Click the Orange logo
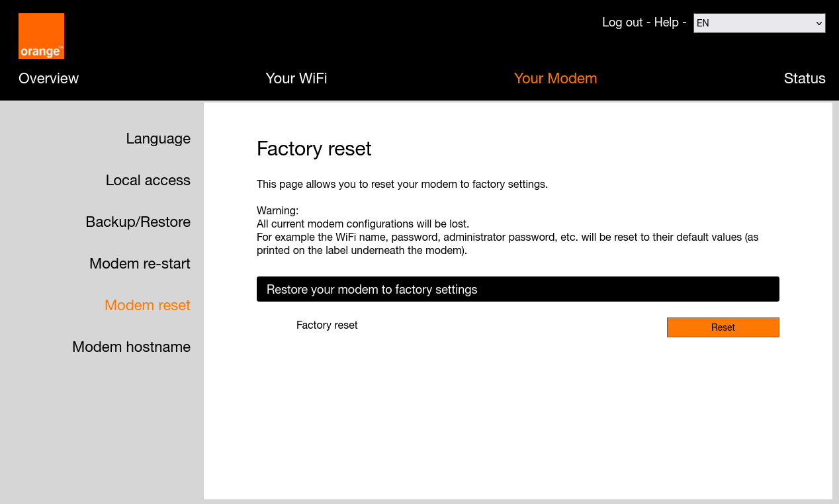Screen dimensions: 839x504 41,36
